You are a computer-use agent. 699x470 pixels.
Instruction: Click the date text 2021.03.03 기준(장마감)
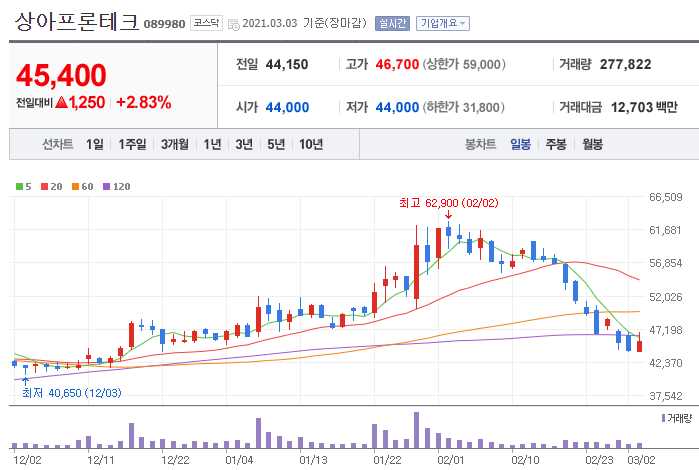pos(304,23)
